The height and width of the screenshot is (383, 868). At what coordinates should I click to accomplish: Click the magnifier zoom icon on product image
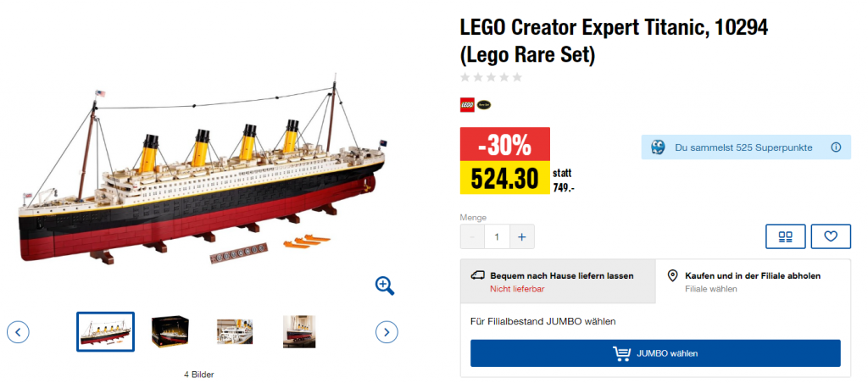pos(385,286)
